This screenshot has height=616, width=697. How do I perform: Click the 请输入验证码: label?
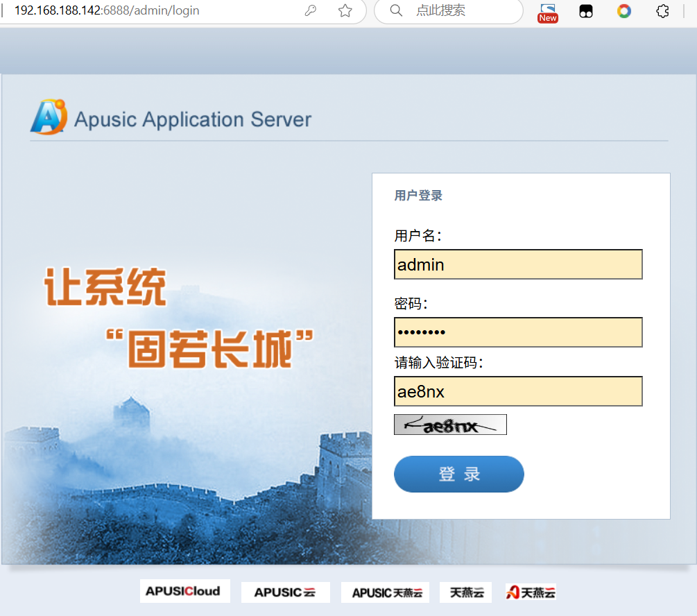[x=439, y=363]
